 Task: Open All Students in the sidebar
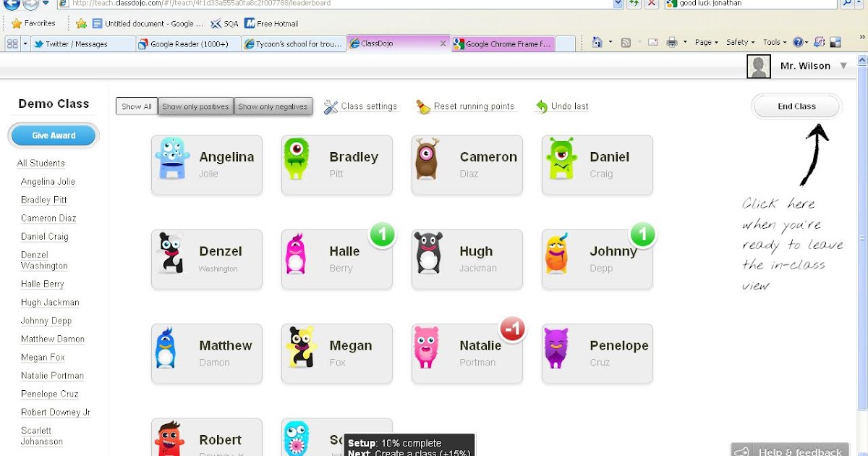[41, 164]
